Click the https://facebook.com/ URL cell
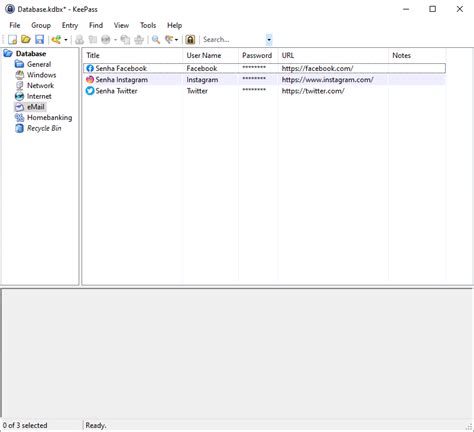This screenshot has width=474, height=432. pyautogui.click(x=317, y=68)
